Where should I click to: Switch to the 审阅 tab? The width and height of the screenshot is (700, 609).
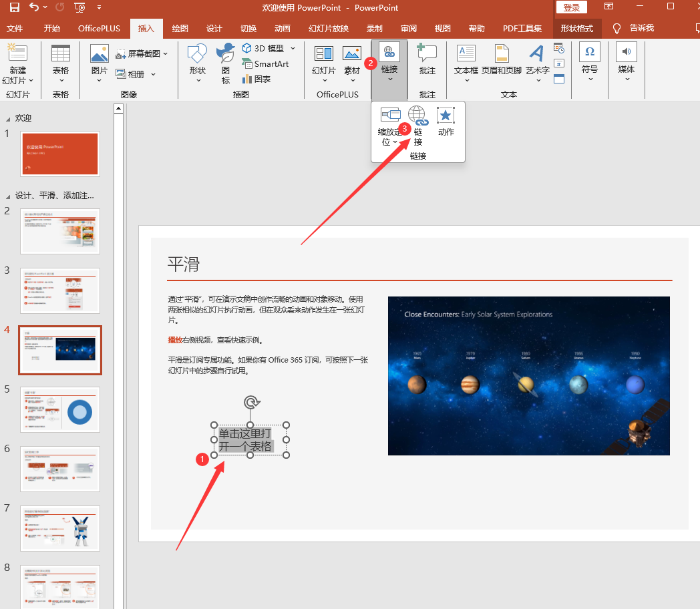(x=409, y=28)
